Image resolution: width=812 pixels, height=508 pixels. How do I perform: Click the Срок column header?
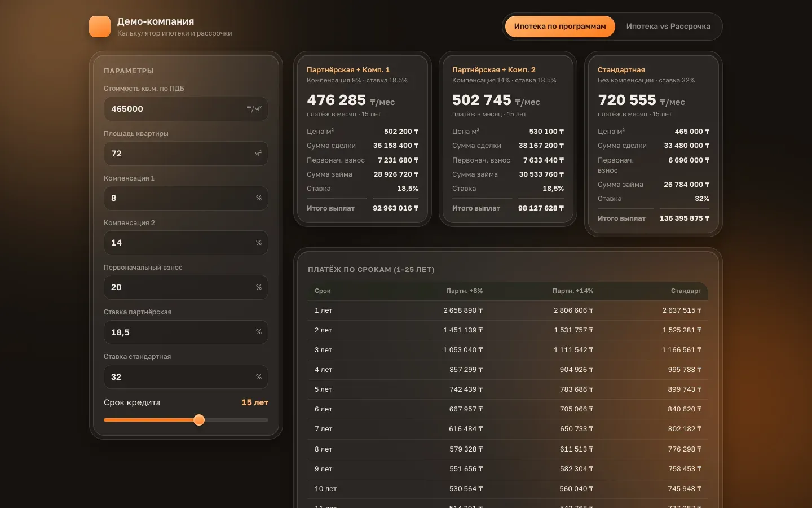(x=323, y=291)
